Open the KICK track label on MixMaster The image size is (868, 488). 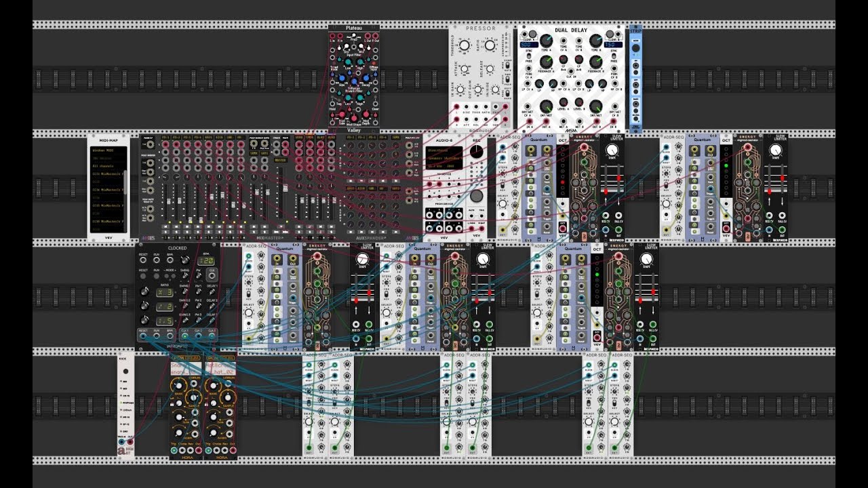219,138
